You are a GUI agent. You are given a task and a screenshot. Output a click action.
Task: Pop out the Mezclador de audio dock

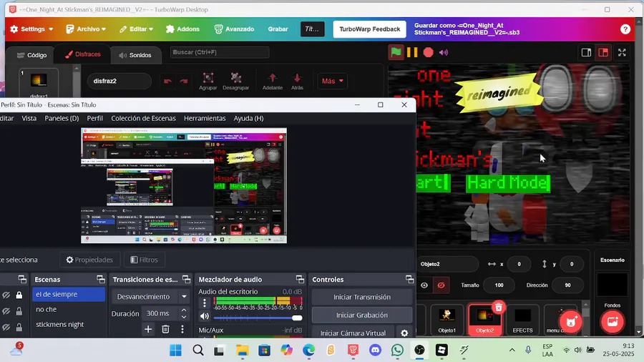point(301,279)
